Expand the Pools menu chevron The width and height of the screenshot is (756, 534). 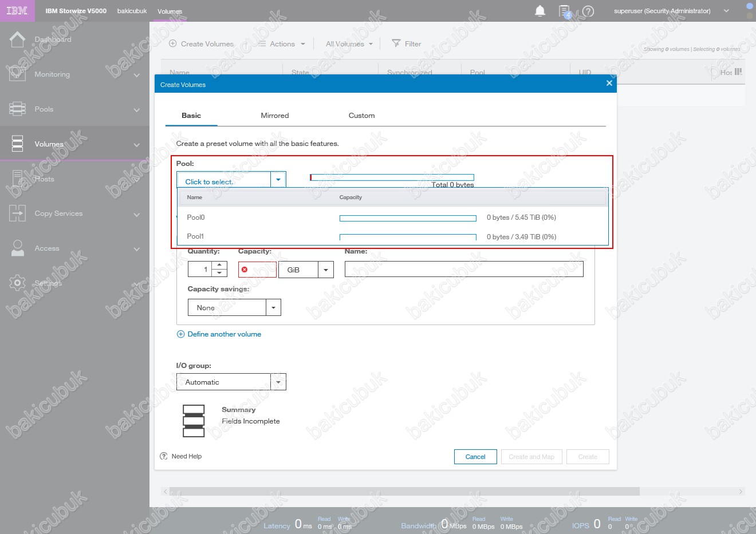click(136, 110)
